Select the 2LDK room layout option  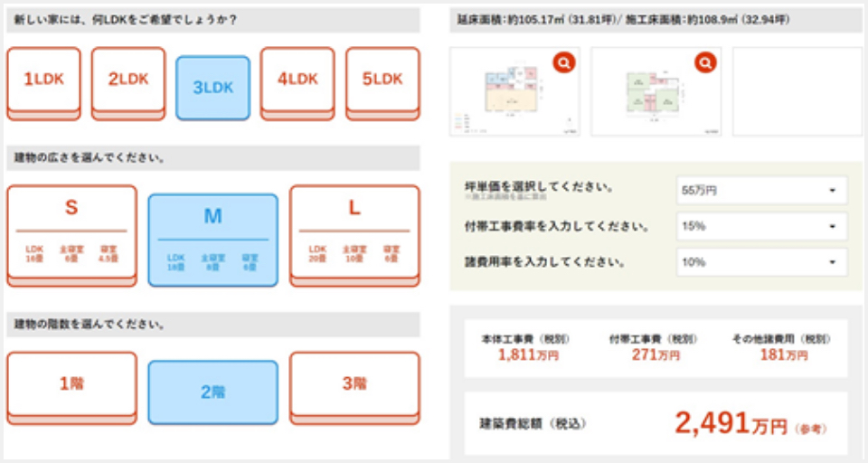coord(128,80)
